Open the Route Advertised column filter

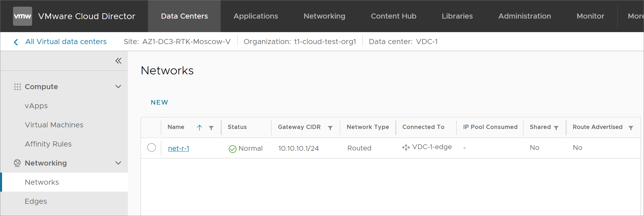(x=631, y=128)
